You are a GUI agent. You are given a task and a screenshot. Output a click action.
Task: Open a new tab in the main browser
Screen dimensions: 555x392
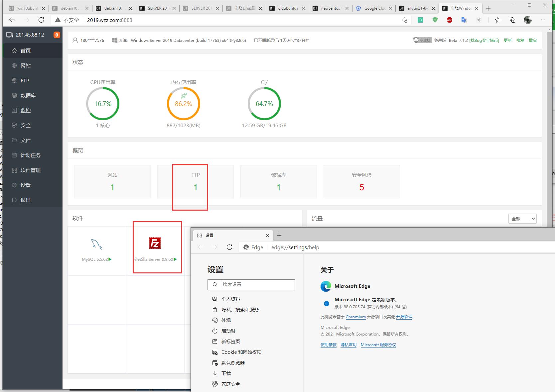[x=488, y=8]
